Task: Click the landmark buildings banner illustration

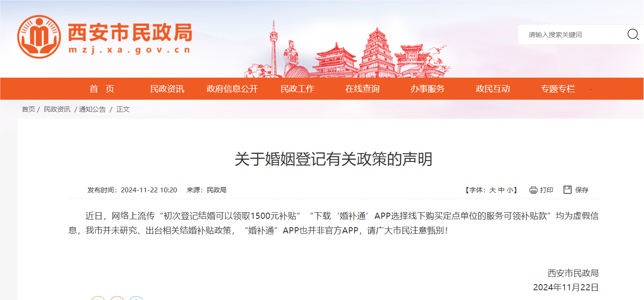Action: coord(348,49)
